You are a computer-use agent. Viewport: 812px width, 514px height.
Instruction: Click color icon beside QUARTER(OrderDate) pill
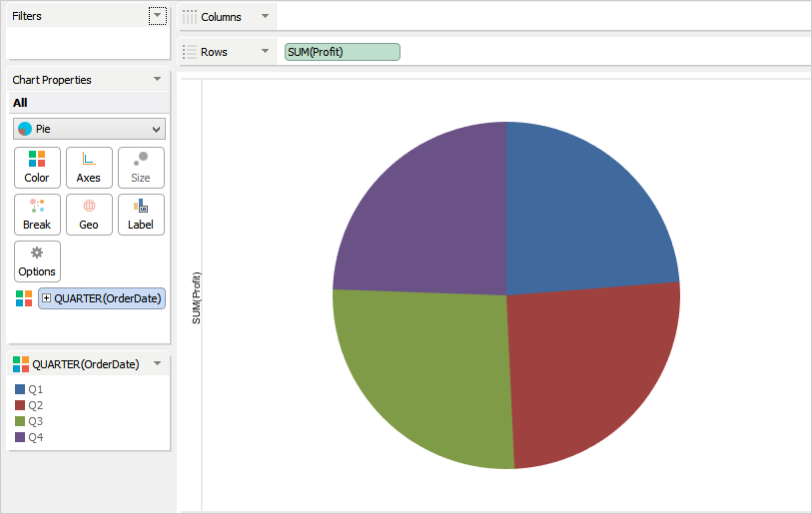[24, 298]
